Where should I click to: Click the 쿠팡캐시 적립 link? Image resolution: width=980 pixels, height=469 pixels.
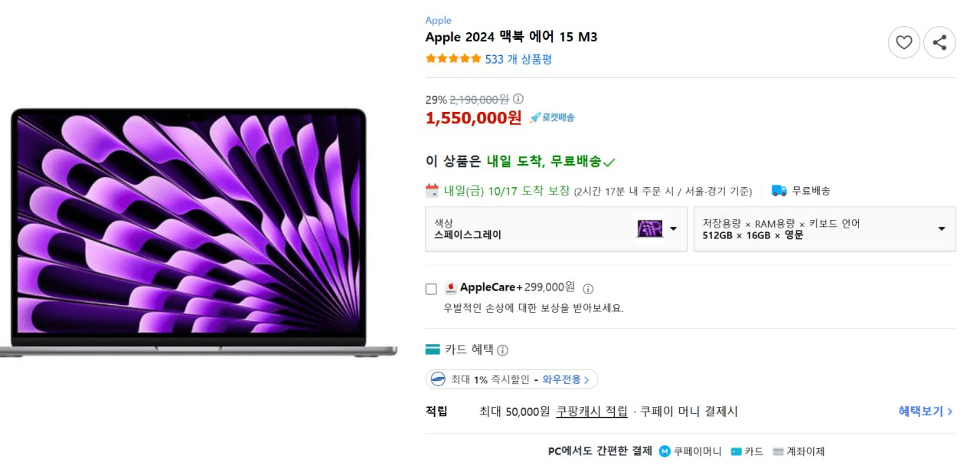pos(592,412)
